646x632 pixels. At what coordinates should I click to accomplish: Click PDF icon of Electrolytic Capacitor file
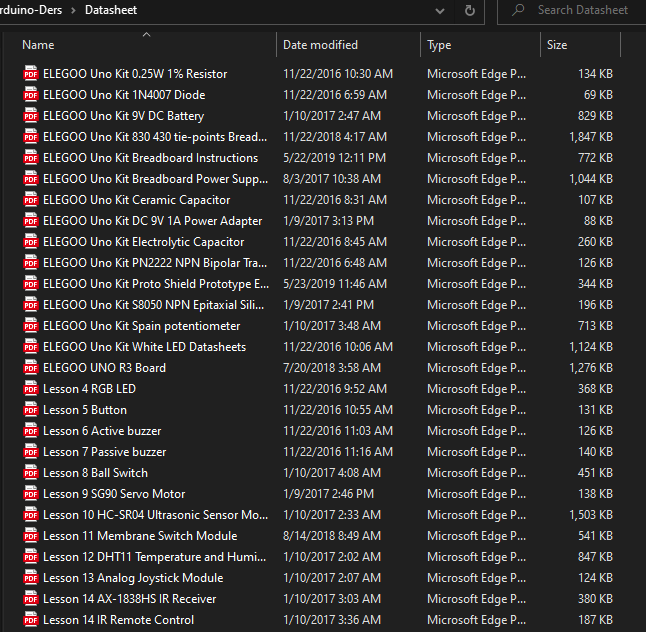point(31,242)
